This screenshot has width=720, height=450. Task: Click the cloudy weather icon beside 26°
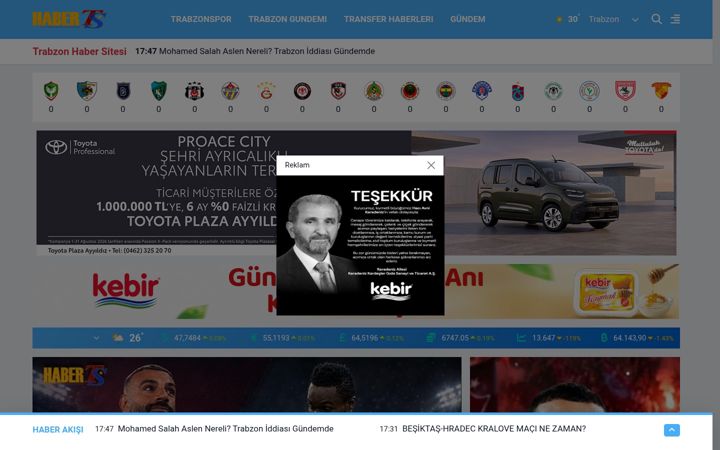118,338
